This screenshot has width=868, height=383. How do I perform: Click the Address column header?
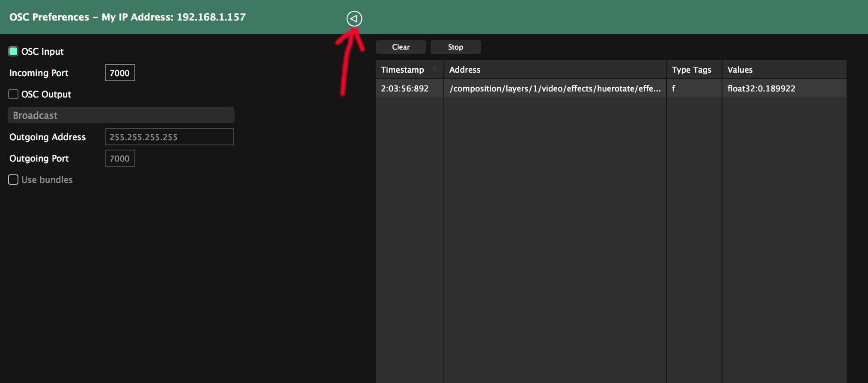[465, 70]
